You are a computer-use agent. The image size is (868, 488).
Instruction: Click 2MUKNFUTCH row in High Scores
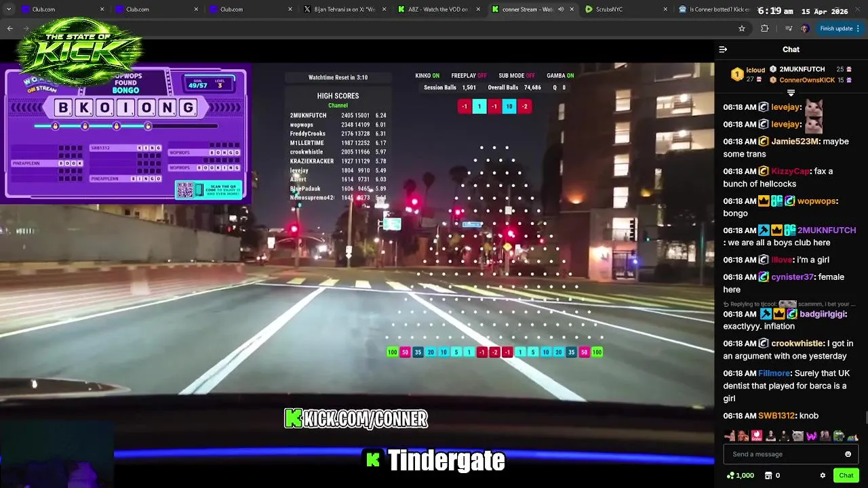[338, 116]
